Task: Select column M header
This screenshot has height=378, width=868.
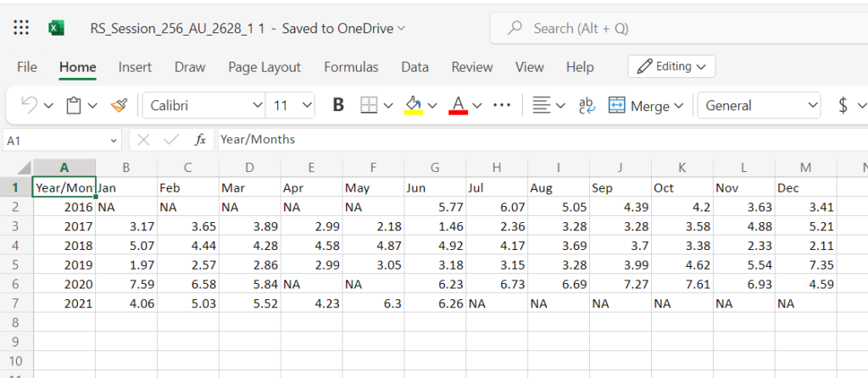Action: click(x=806, y=168)
